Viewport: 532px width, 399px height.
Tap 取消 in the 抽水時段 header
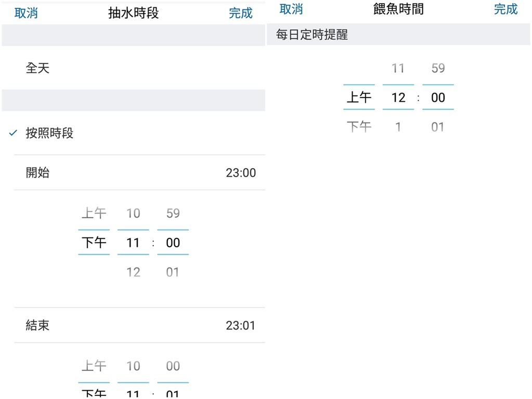coord(26,13)
